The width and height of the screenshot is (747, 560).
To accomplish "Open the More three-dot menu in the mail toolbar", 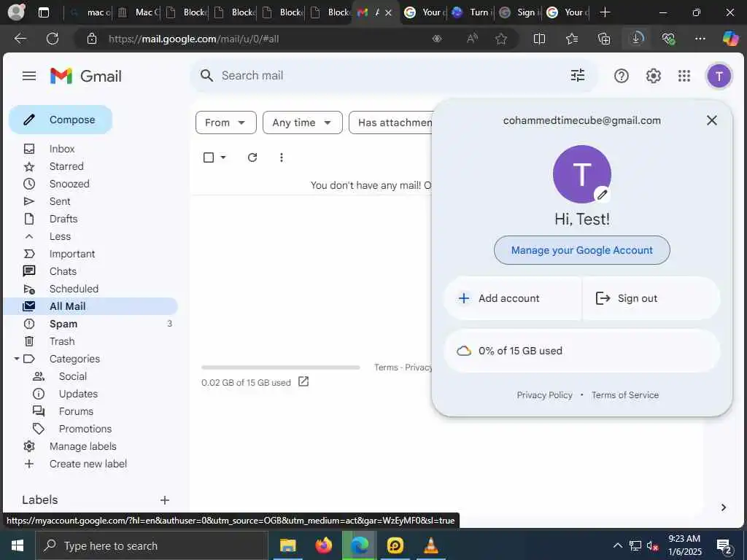I will pyautogui.click(x=282, y=157).
